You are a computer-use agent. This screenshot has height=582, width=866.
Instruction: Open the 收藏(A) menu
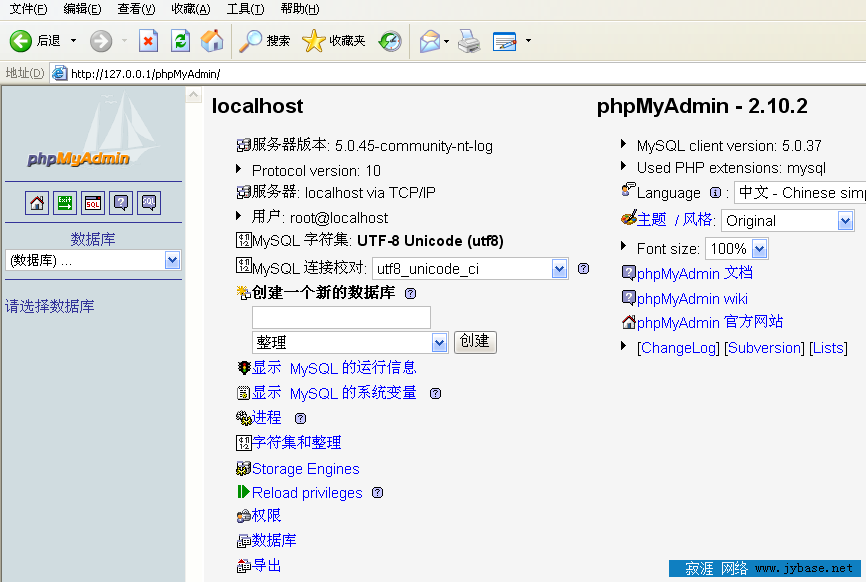(191, 9)
